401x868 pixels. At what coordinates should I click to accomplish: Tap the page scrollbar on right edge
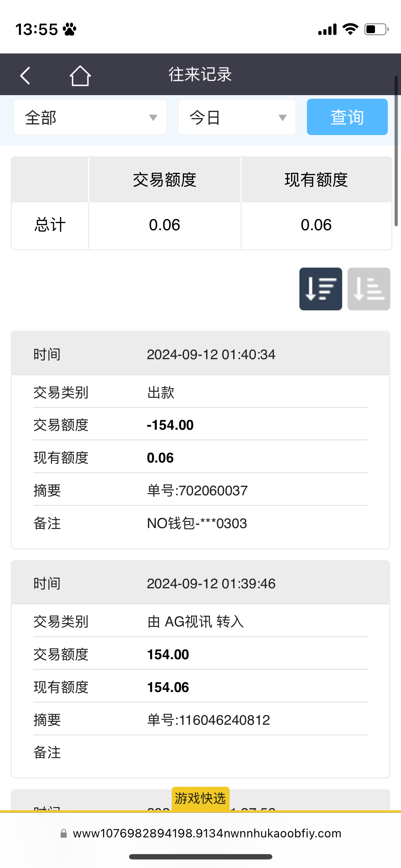pos(396,151)
